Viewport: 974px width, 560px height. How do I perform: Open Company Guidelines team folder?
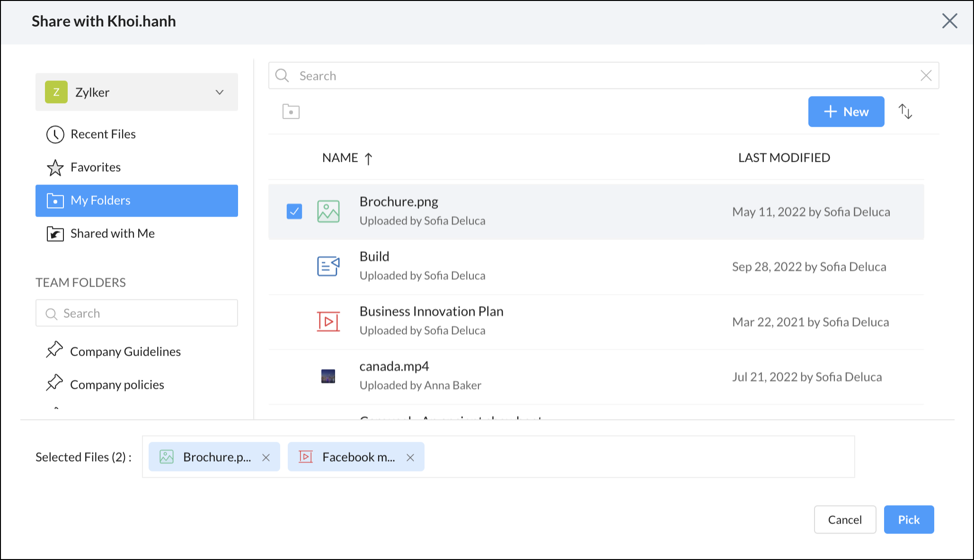coord(125,352)
